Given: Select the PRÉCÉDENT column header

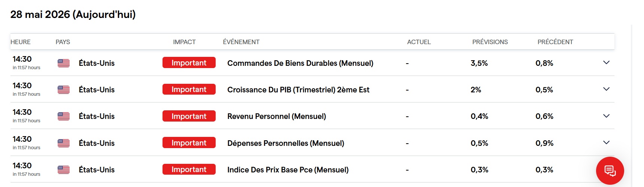Looking at the screenshot, I should pyautogui.click(x=555, y=42).
